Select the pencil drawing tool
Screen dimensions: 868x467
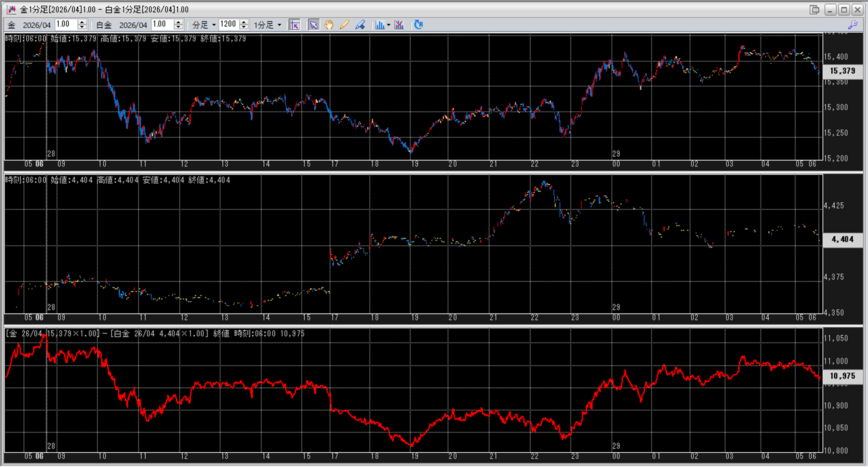344,25
